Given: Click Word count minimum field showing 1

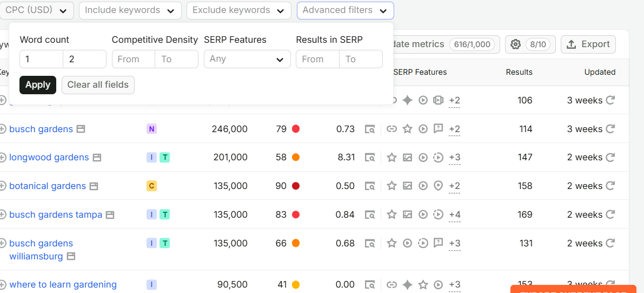Looking at the screenshot, I should coord(42,59).
